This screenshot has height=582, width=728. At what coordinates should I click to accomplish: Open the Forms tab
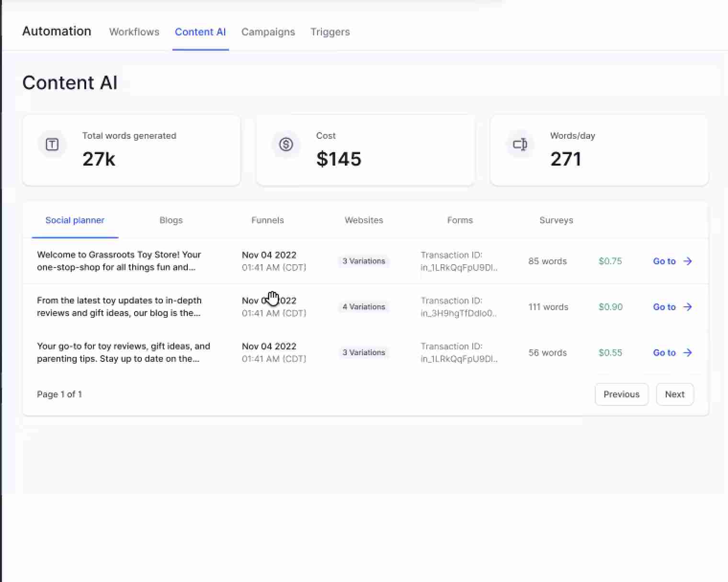point(460,220)
